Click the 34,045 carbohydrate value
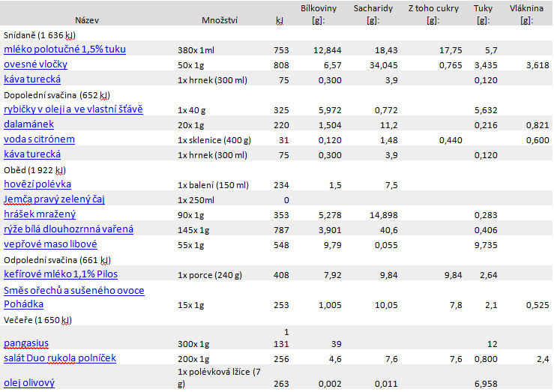This screenshot has height=392, width=554. coord(383,65)
